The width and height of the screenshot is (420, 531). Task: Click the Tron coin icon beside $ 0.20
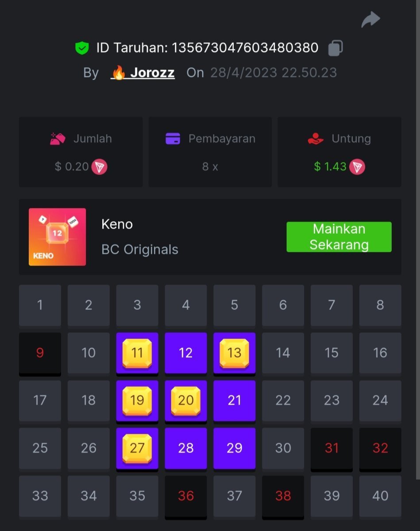tap(99, 167)
